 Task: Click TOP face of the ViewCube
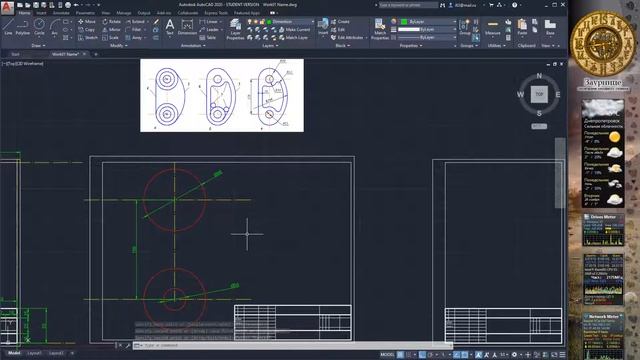pos(539,94)
